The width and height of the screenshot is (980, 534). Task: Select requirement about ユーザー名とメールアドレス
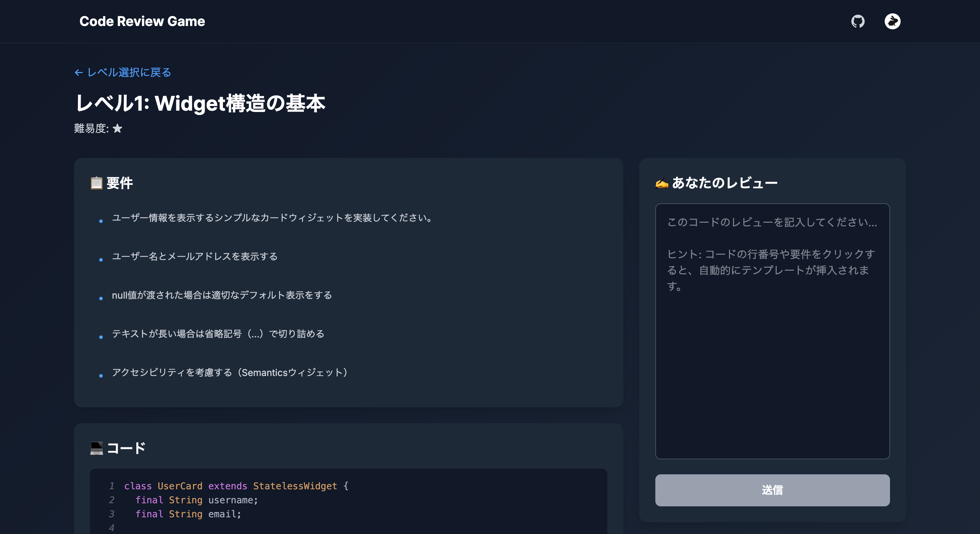click(194, 256)
